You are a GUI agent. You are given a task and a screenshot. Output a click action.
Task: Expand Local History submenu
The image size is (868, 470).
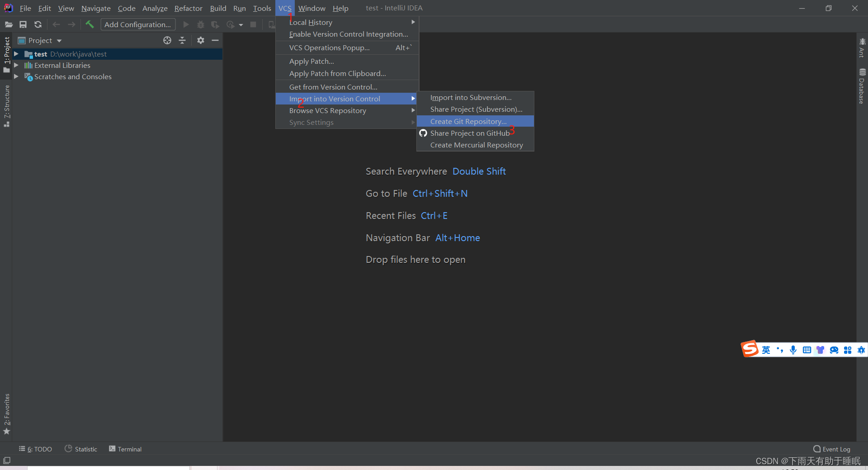(347, 22)
